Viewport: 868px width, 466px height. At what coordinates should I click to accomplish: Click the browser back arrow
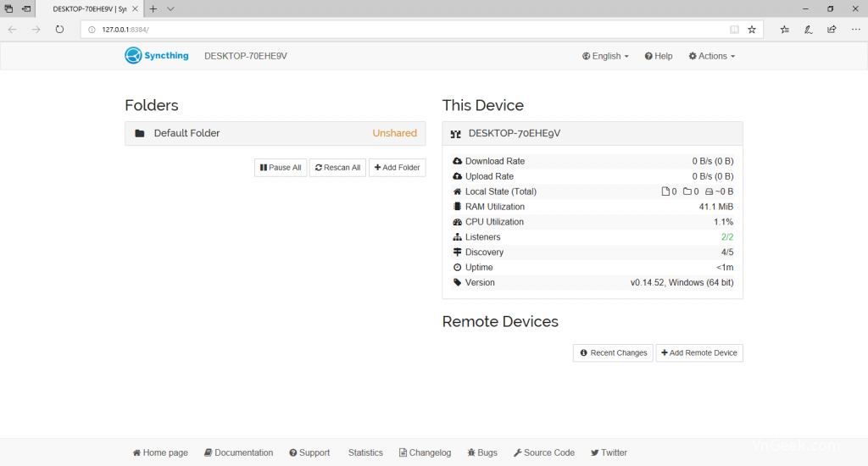click(x=12, y=30)
